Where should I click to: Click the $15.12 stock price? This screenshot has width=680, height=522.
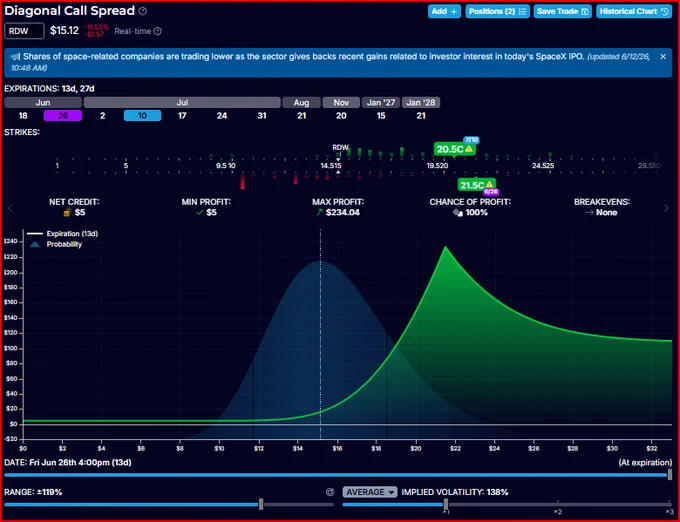pyautogui.click(x=64, y=31)
